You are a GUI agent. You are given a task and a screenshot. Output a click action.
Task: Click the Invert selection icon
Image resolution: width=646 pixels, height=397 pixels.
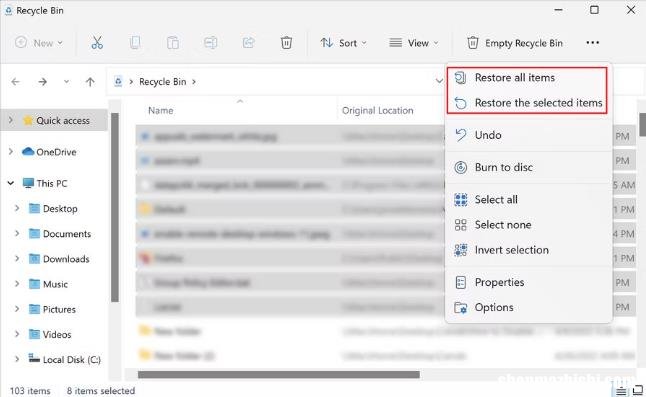click(x=461, y=250)
